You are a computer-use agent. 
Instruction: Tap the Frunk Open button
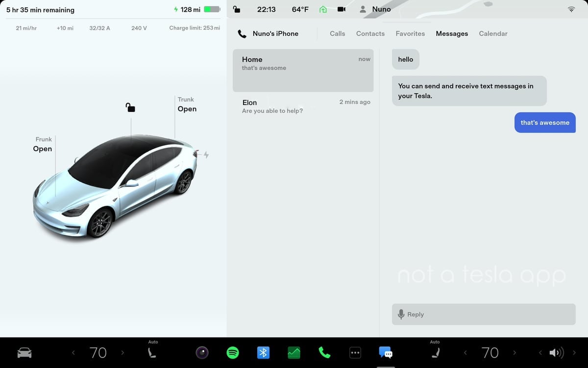tap(43, 144)
